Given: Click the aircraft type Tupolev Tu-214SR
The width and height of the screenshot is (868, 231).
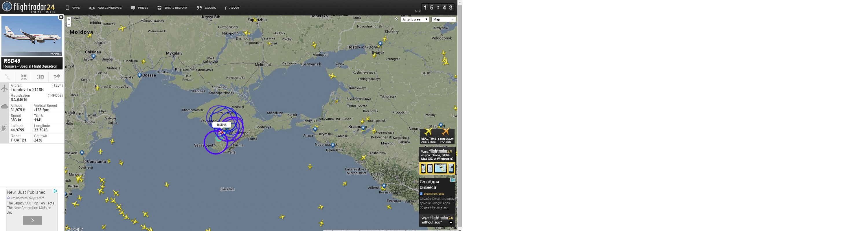Looking at the screenshot, I should [27, 90].
